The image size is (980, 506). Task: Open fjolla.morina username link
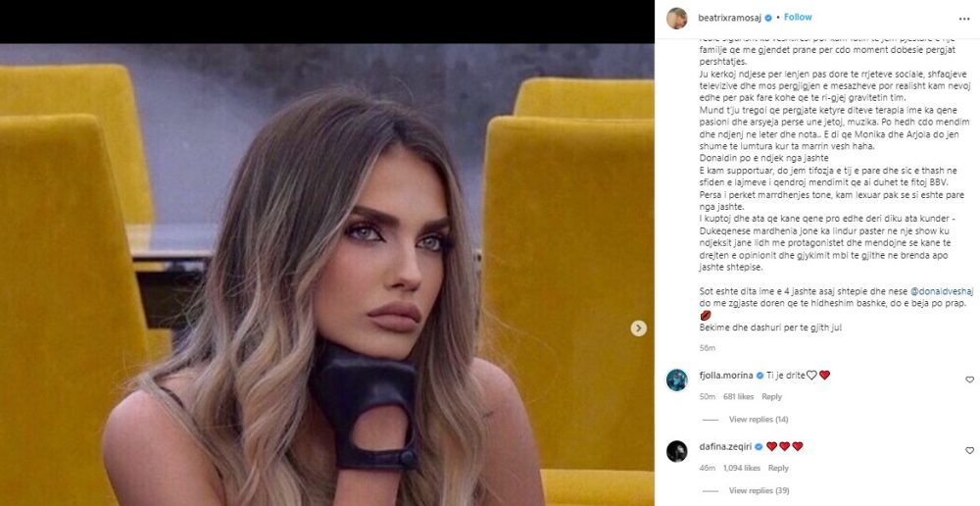725,376
